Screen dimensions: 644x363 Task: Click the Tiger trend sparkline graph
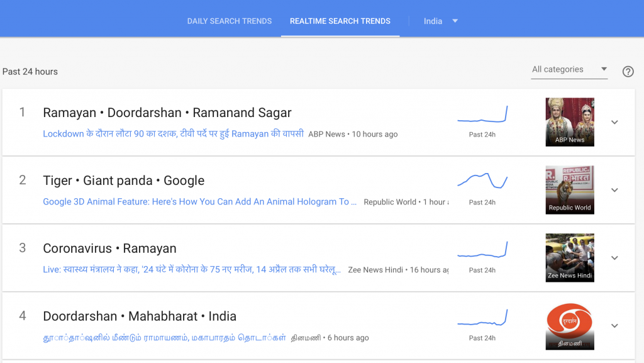(x=482, y=181)
